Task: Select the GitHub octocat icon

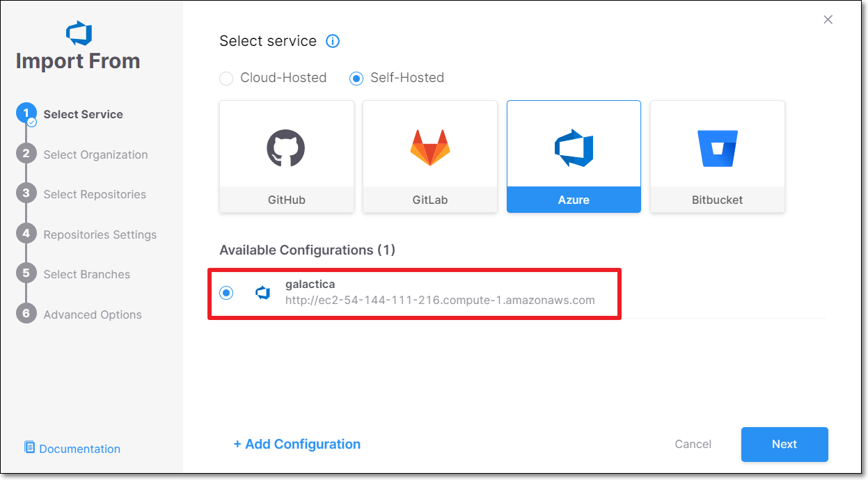Action: (x=286, y=147)
